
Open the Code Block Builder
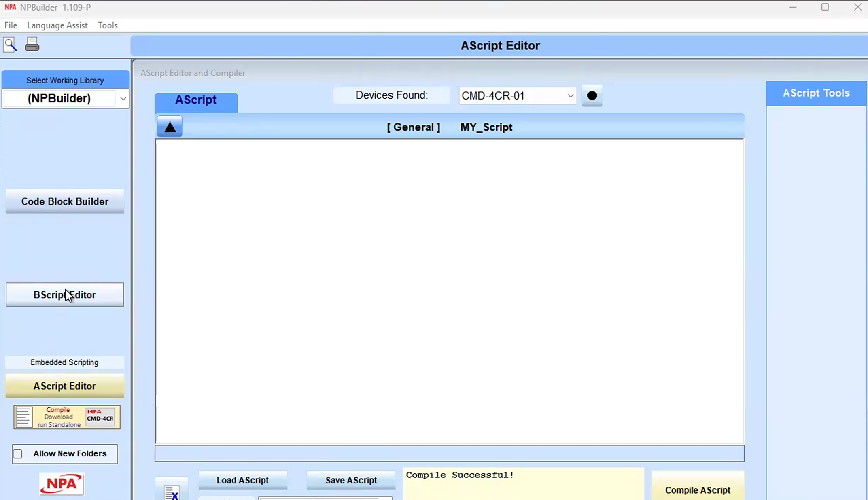pos(65,201)
